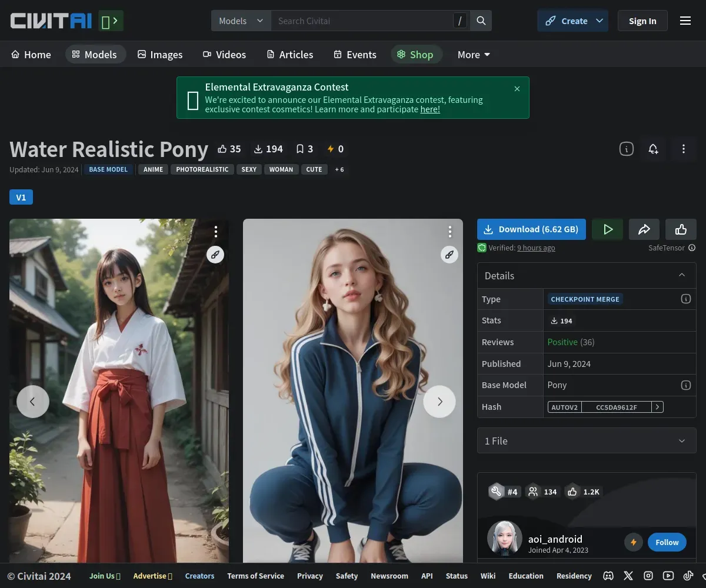Click the share arrow icon button
Viewport: 706px width, 588px height.
(x=644, y=229)
